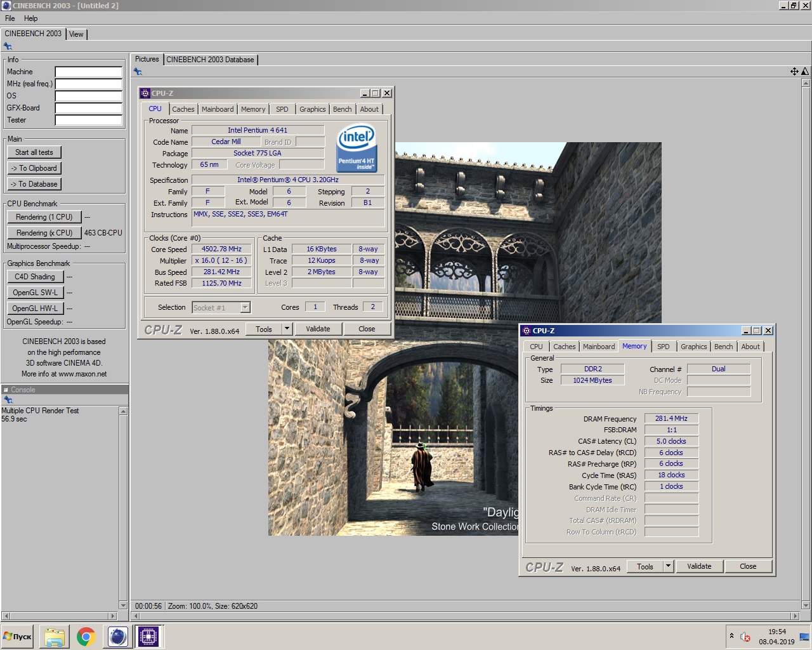Switch to CINEBENCH from the taskbar

[x=117, y=636]
